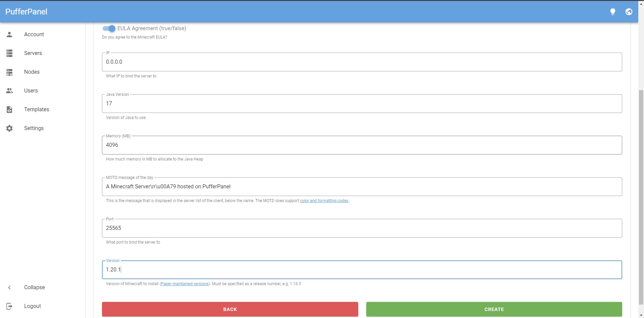This screenshot has height=318, width=644.
Task: Open the color and formatting codes link
Action: coord(324,201)
